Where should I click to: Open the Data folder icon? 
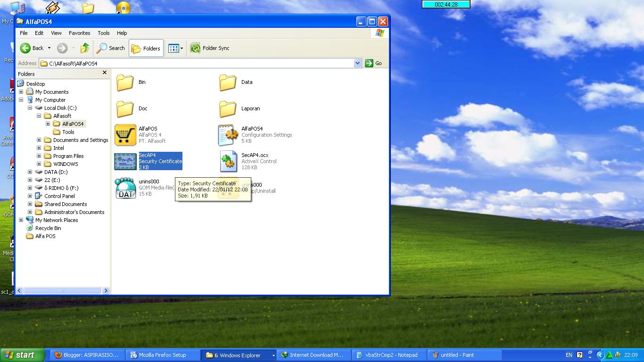click(x=228, y=82)
